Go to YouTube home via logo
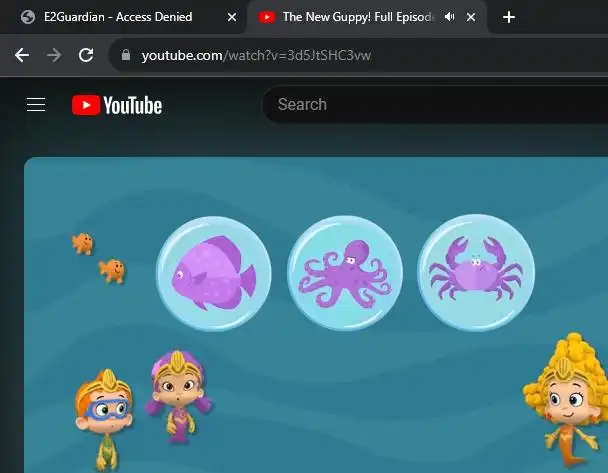 pos(117,105)
